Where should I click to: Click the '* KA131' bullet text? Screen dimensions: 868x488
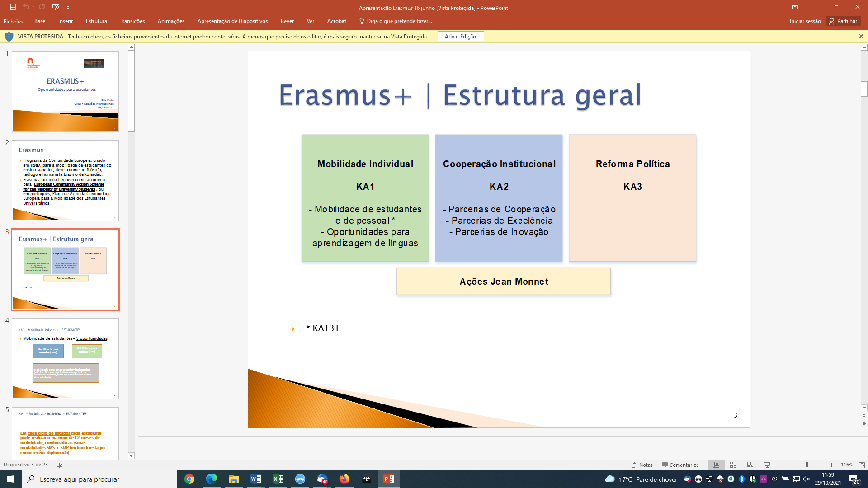pyautogui.click(x=322, y=328)
